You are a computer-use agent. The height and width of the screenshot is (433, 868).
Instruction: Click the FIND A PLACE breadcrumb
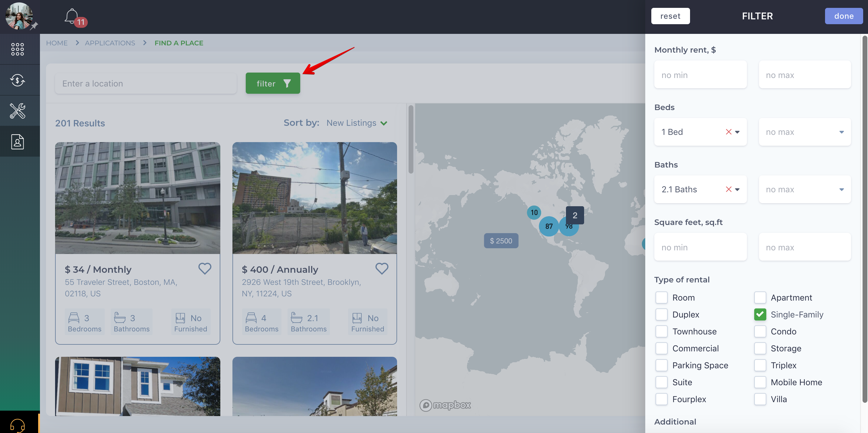179,43
